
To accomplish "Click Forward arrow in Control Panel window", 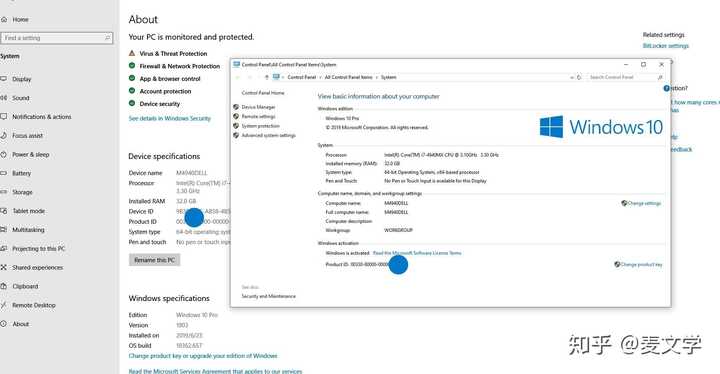I will point(250,77).
